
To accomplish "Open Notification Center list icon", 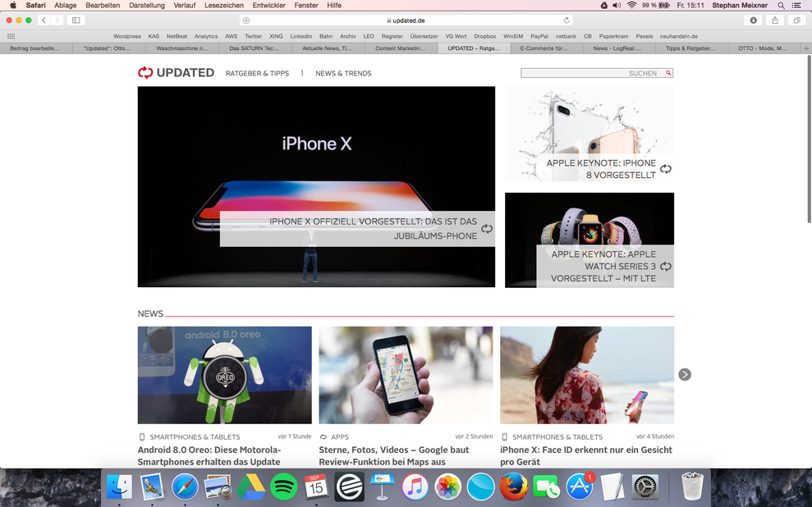I will (x=796, y=5).
